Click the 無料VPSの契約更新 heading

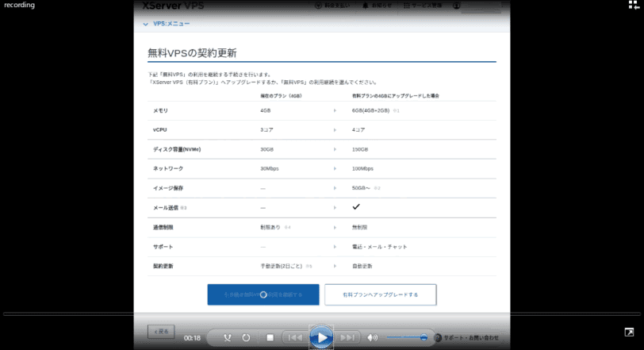click(192, 53)
